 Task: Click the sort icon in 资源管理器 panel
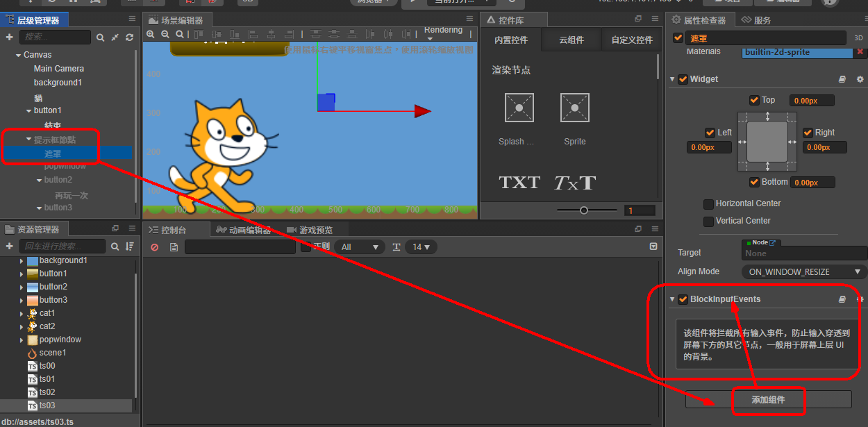[129, 246]
